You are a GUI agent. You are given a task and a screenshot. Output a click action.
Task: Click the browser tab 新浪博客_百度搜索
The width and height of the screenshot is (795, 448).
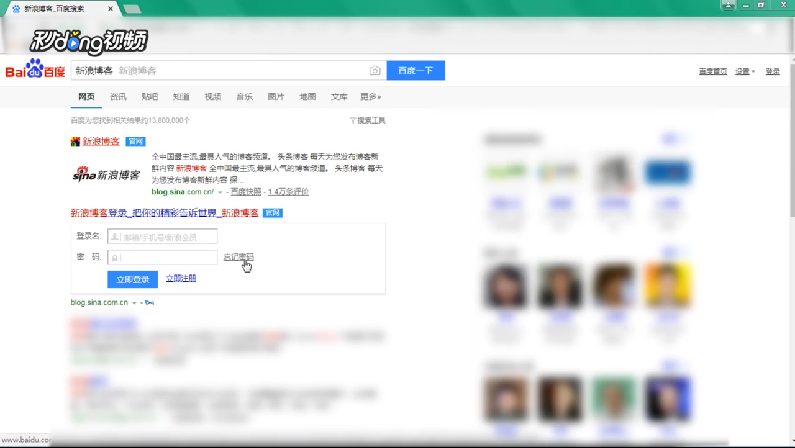61,9
